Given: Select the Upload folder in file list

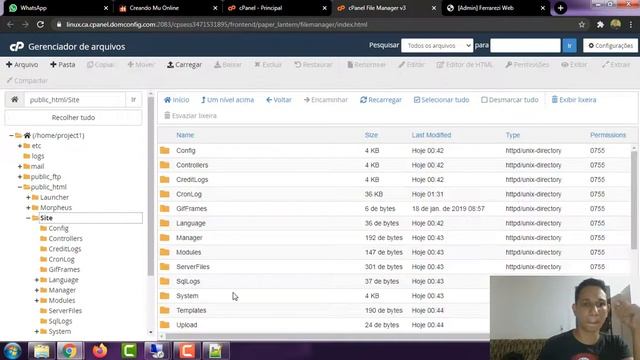Looking at the screenshot, I should (187, 325).
